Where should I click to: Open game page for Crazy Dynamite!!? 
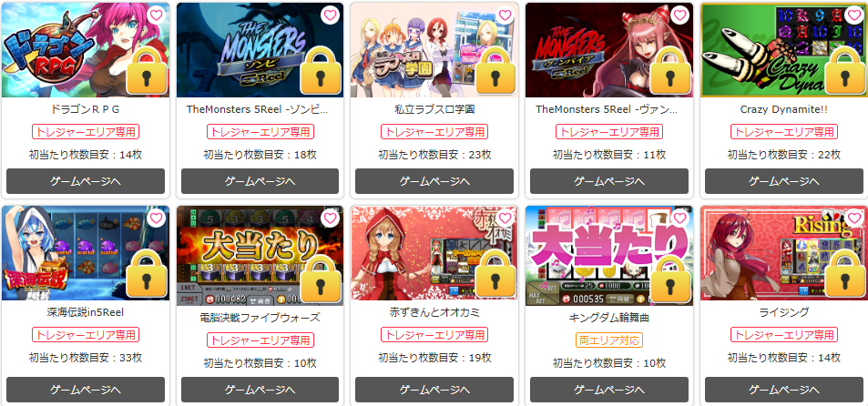(x=784, y=181)
